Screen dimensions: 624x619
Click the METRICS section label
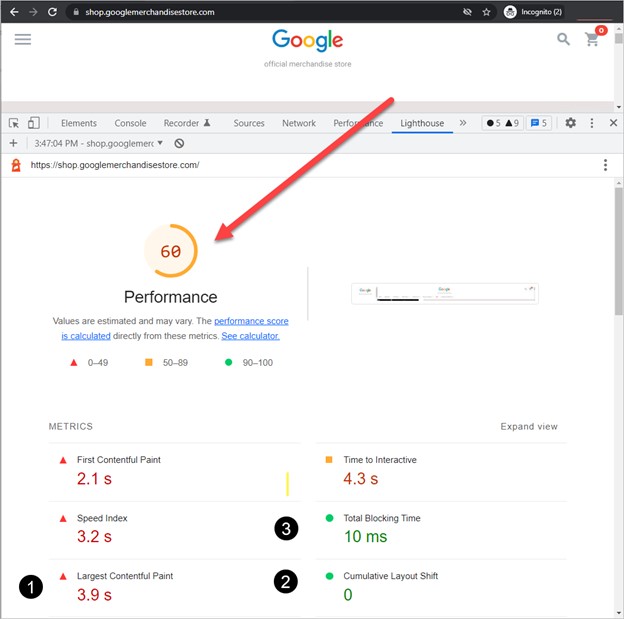pos(70,426)
